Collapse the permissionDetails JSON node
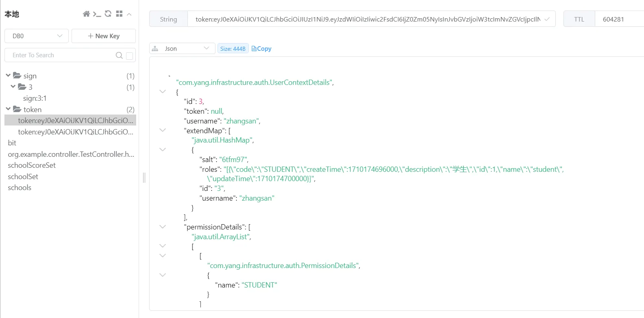Viewport: 644px width, 318px height. pyautogui.click(x=163, y=227)
